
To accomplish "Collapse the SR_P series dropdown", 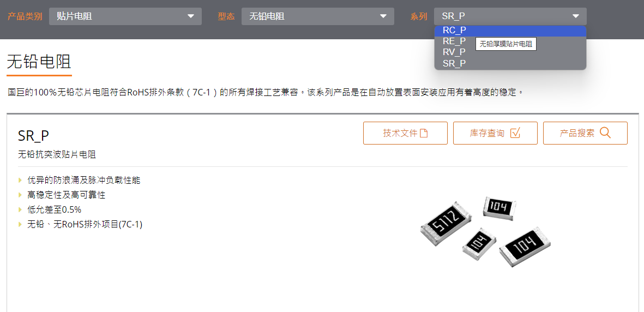I will point(510,16).
